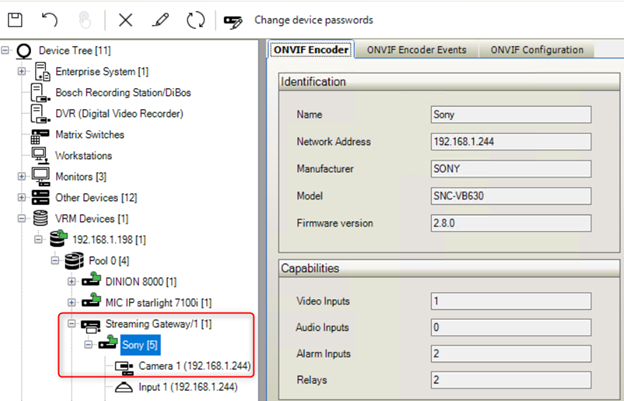The height and width of the screenshot is (401, 624).
Task: Click the Name field containing Sony
Action: [x=510, y=115]
